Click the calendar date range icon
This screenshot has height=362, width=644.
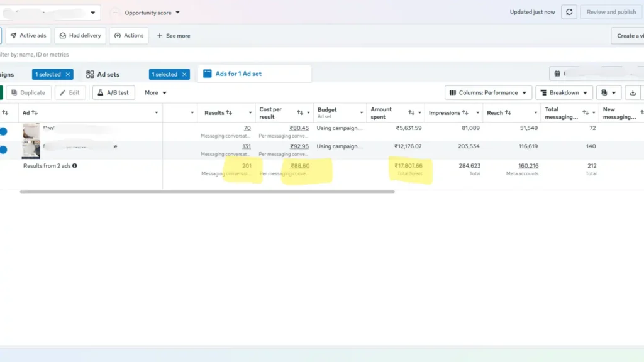tap(557, 74)
